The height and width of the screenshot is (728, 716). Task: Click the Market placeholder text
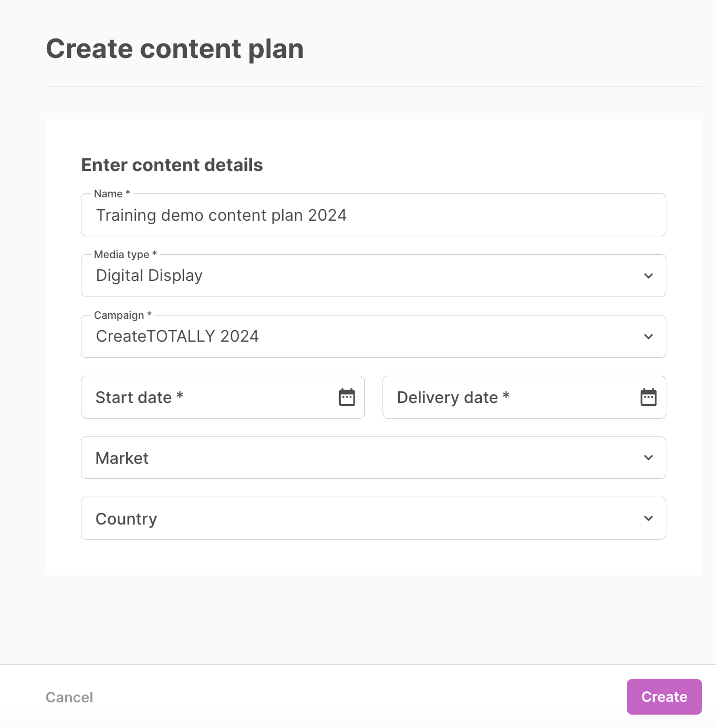point(122,458)
